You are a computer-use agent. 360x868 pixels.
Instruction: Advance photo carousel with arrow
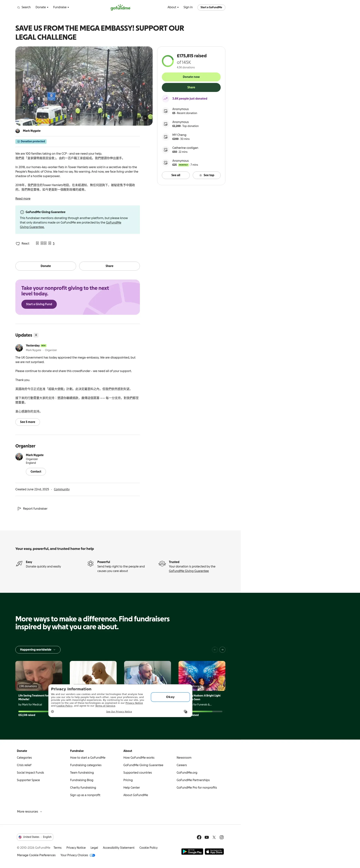pos(145,118)
